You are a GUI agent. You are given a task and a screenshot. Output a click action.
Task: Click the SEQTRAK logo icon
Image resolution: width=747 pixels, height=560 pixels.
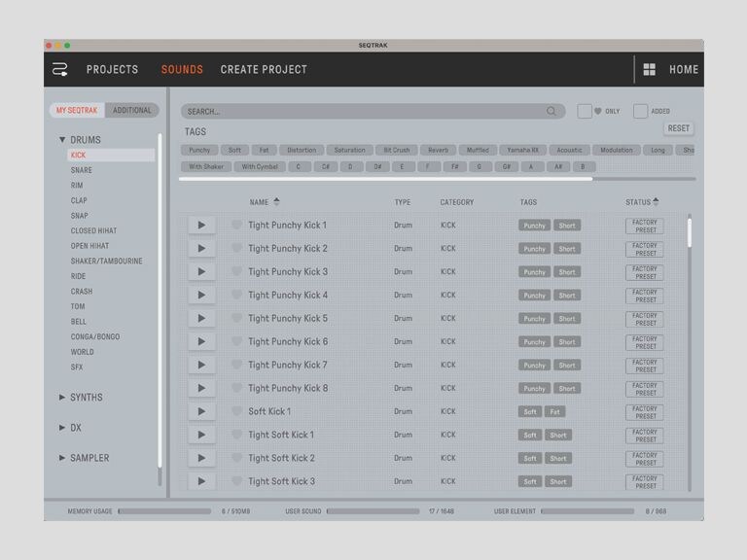[x=59, y=70]
